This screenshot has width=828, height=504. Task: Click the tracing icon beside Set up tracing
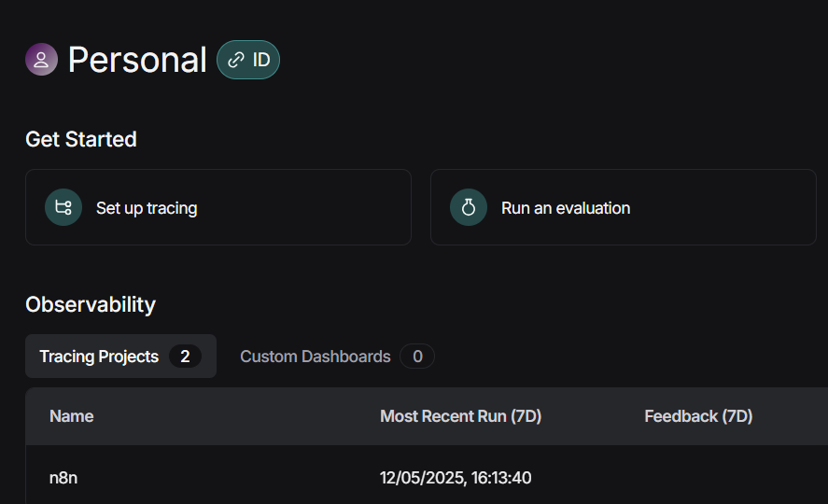(63, 207)
